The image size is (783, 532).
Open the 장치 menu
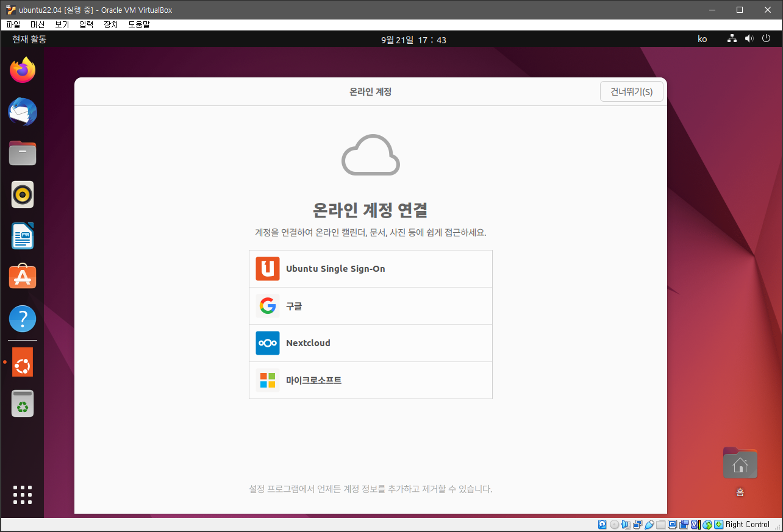tap(111, 25)
